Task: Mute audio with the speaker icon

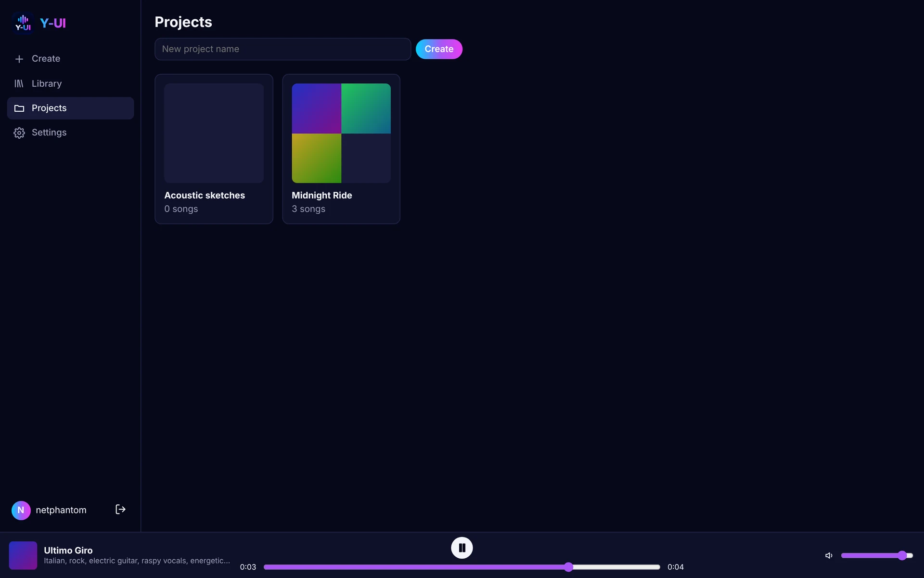Action: 829,555
